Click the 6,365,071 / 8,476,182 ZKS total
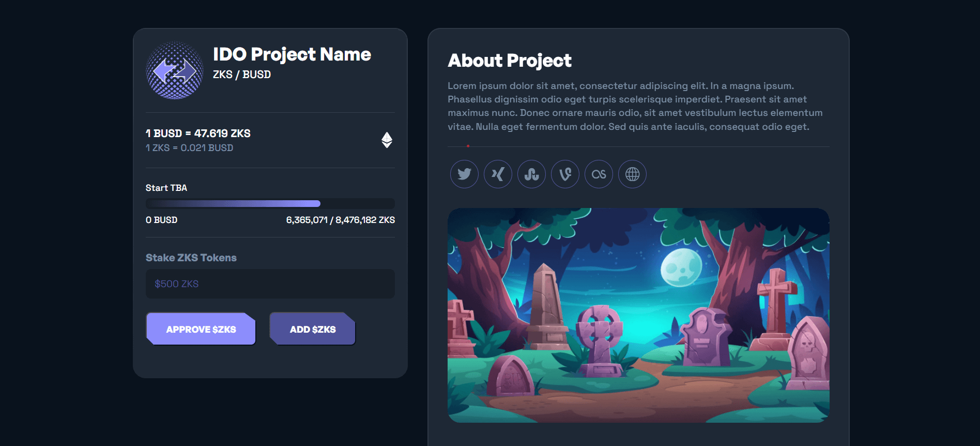 coord(340,220)
